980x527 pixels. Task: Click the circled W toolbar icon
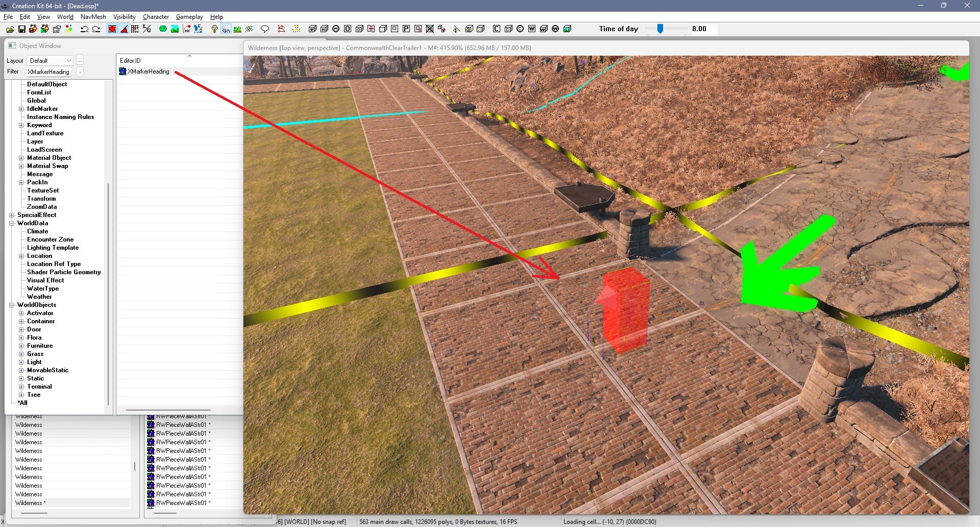[555, 29]
